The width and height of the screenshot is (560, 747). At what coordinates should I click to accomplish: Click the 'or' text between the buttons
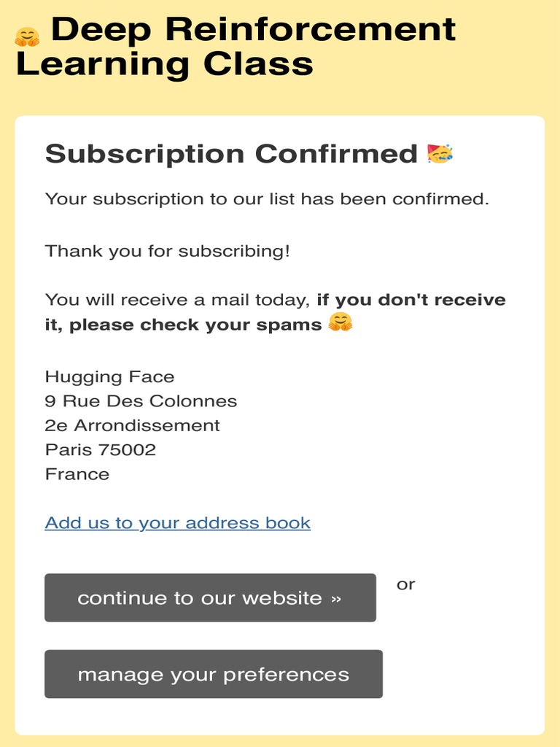click(406, 584)
